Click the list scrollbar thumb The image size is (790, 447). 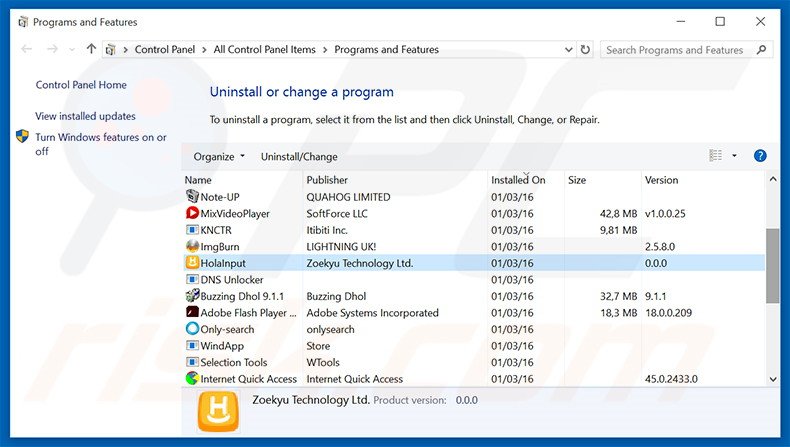point(773,266)
